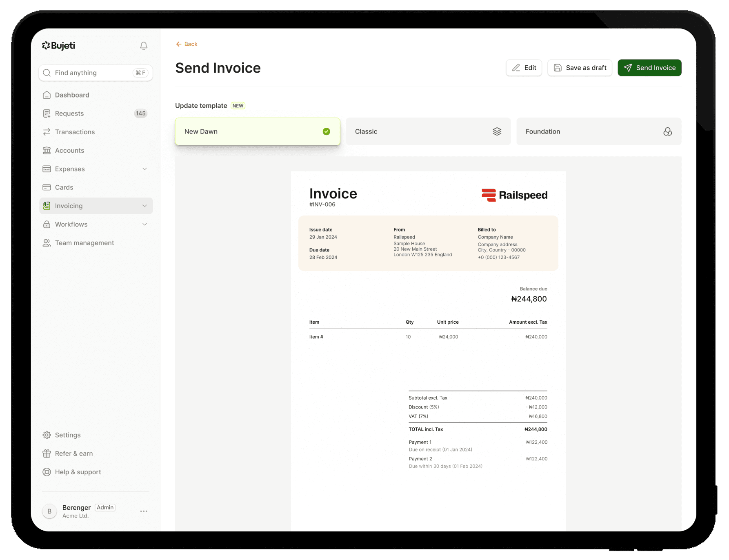Screen dimensions: 729x560
Task: Click the Send Invoice paper plane icon
Action: tap(628, 68)
